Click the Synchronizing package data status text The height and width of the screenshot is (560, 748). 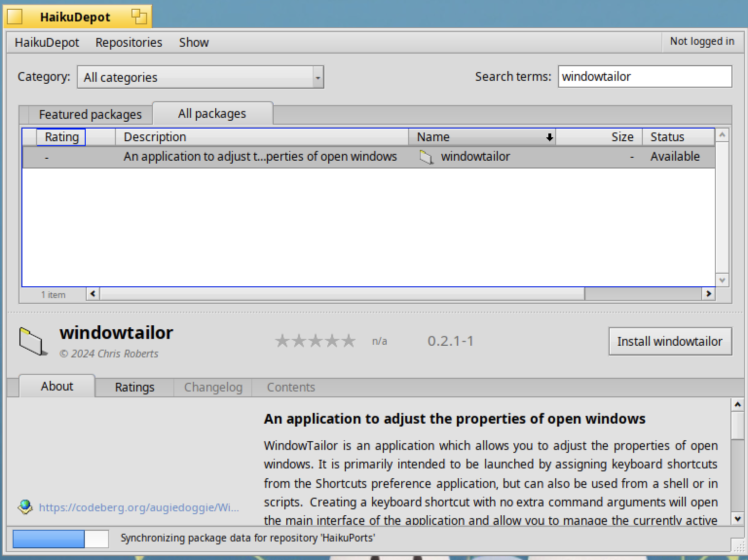248,538
